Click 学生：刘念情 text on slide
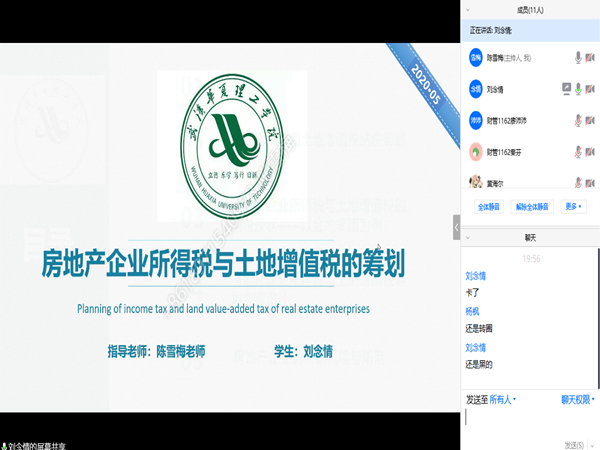 tap(303, 351)
